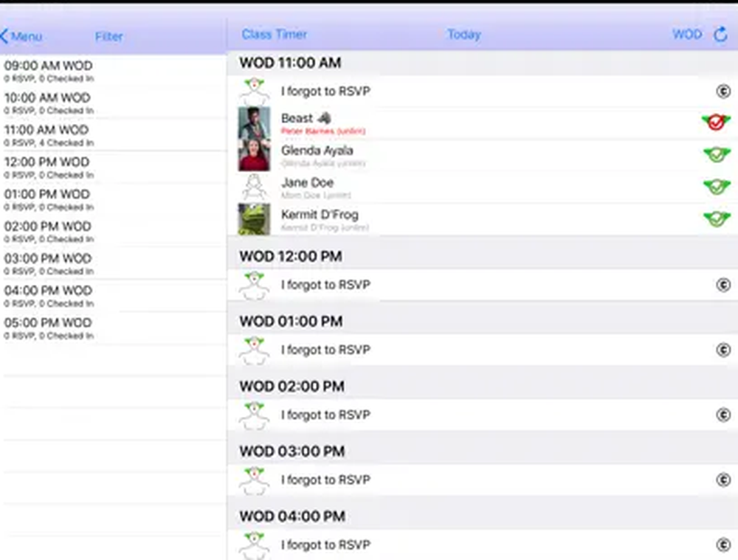The image size is (738, 560).
Task: Select Today in the title bar
Action: pyautogui.click(x=464, y=34)
